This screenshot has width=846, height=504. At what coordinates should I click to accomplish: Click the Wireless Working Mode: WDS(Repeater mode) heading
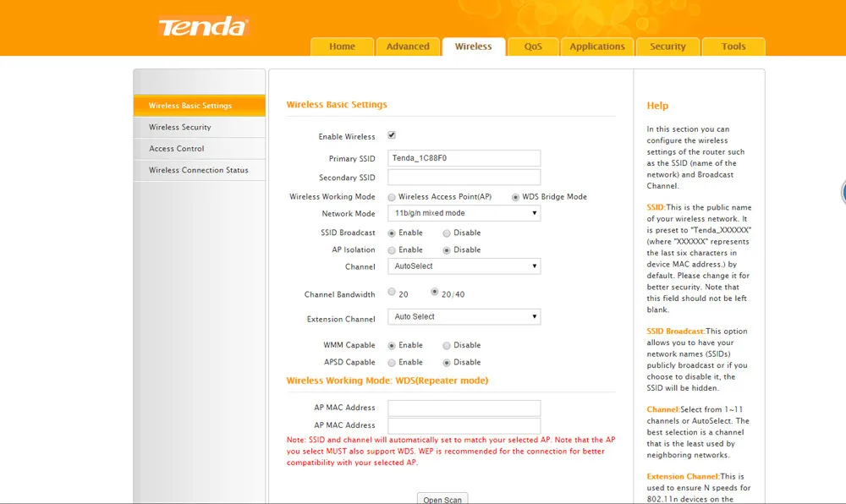[x=387, y=381]
